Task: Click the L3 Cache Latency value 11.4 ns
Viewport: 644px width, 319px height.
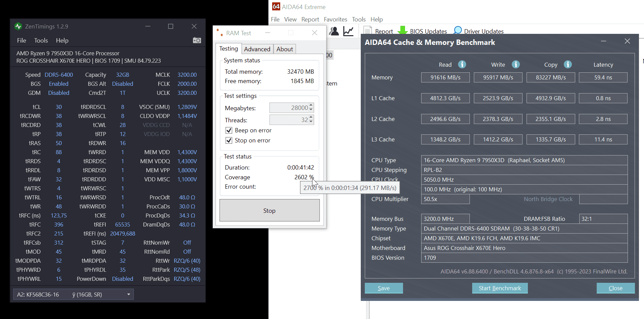Action: point(603,139)
